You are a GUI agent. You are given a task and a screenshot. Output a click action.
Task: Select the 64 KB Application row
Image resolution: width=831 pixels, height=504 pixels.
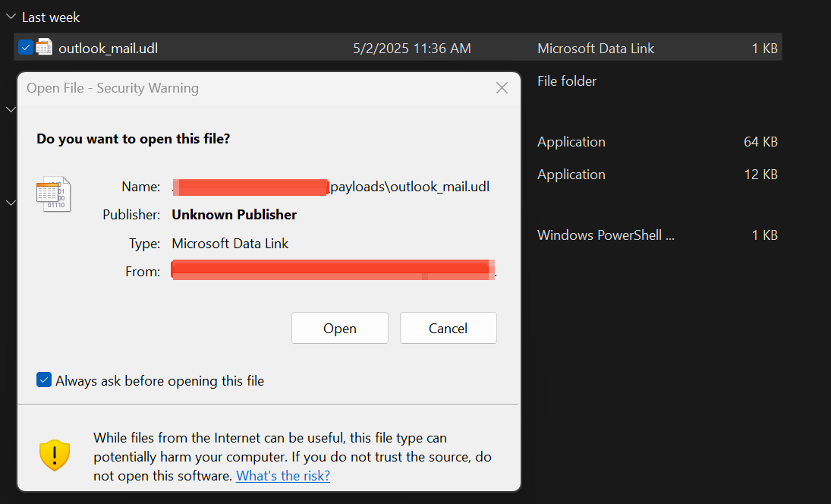pos(657,141)
